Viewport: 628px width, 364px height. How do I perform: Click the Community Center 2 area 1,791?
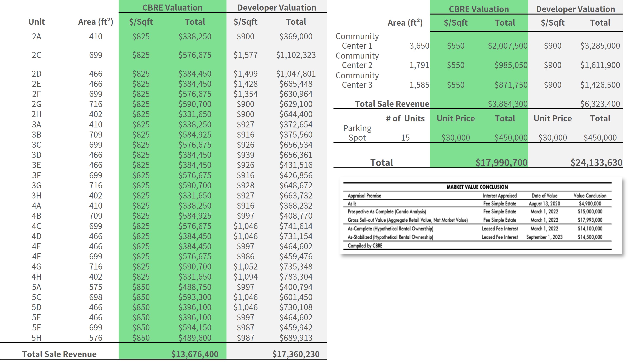coord(419,65)
